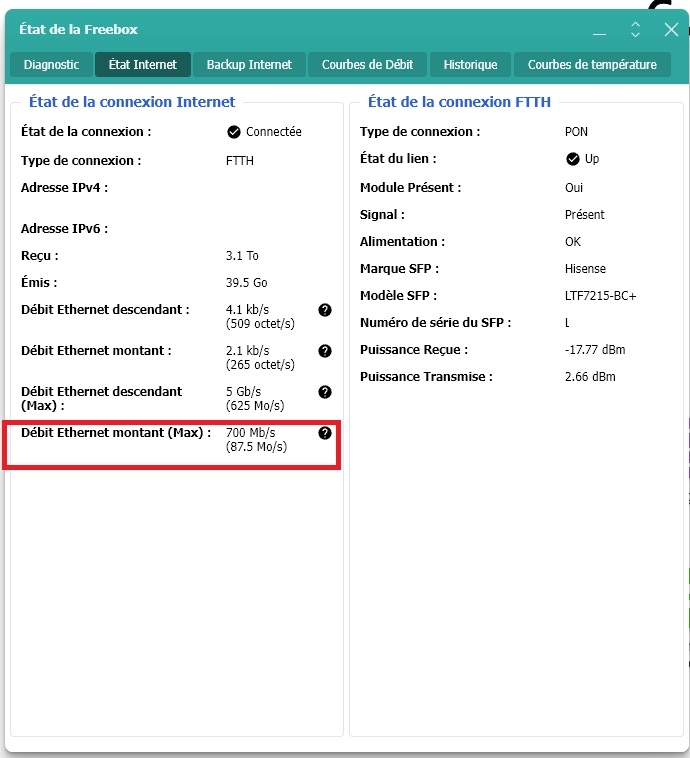Click the Adresse IPv4 label
This screenshot has width=690, height=758.
[x=64, y=188]
